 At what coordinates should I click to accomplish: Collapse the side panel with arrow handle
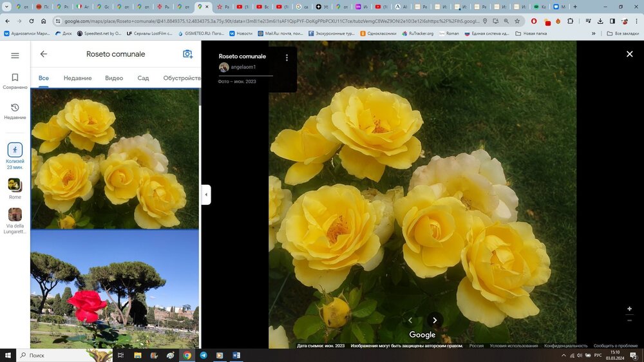(206, 195)
